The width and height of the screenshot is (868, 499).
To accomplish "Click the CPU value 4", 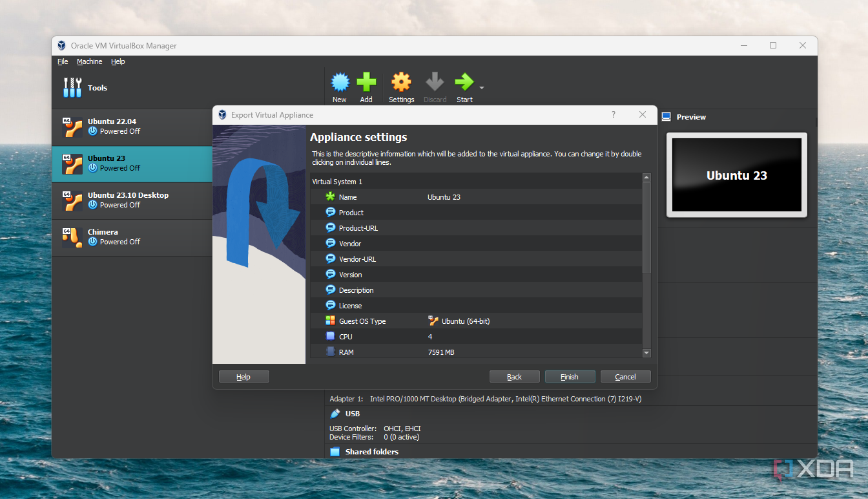I will pyautogui.click(x=430, y=337).
